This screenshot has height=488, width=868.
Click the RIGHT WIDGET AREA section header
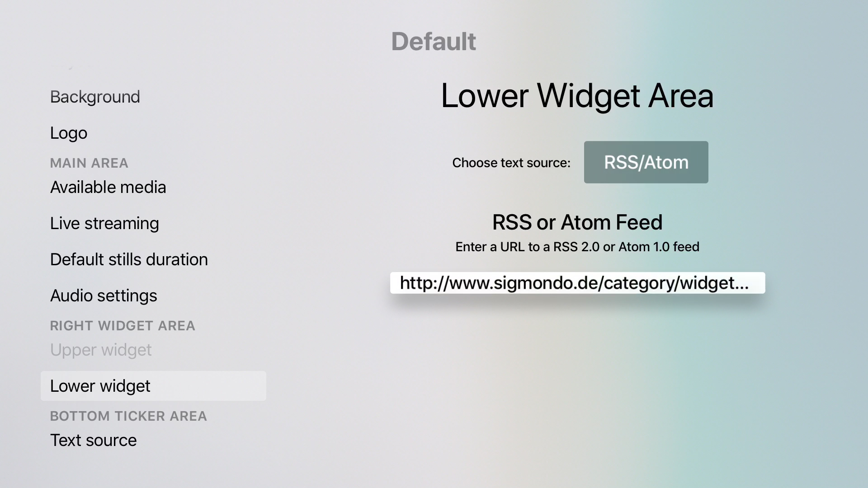123,326
